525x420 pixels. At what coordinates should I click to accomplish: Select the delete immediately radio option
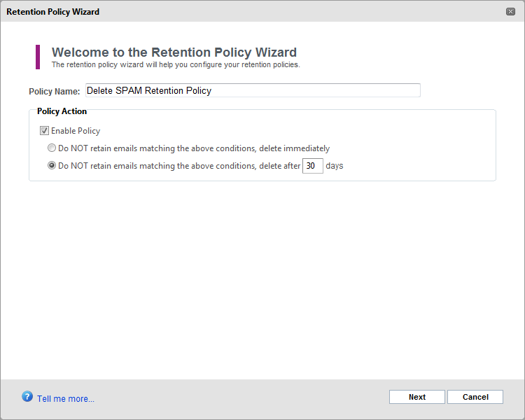pos(52,148)
